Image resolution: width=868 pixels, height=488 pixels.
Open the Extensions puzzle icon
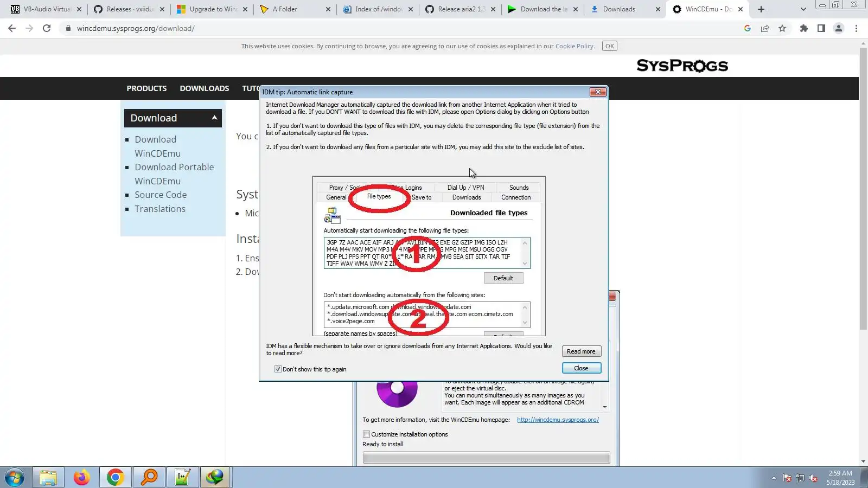(804, 28)
